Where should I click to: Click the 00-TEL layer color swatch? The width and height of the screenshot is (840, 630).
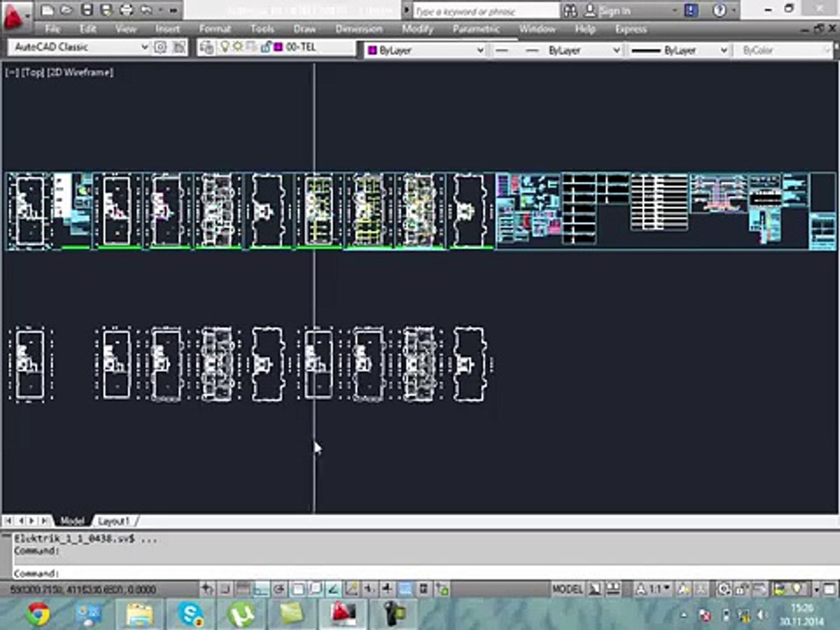tap(278, 47)
